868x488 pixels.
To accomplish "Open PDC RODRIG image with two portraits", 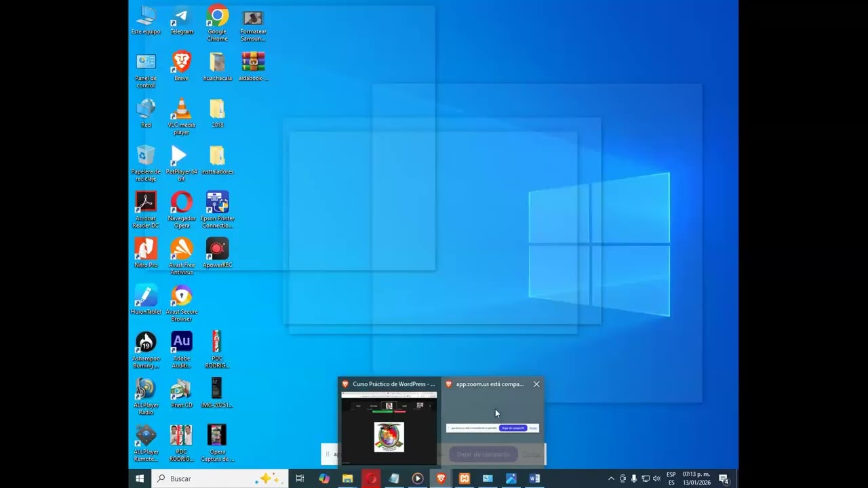I will (181, 444).
